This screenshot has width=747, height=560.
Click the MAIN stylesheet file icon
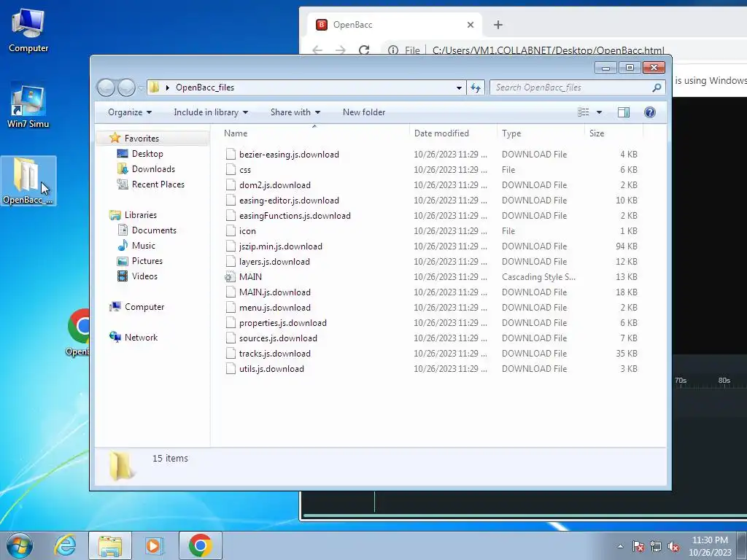point(230,277)
